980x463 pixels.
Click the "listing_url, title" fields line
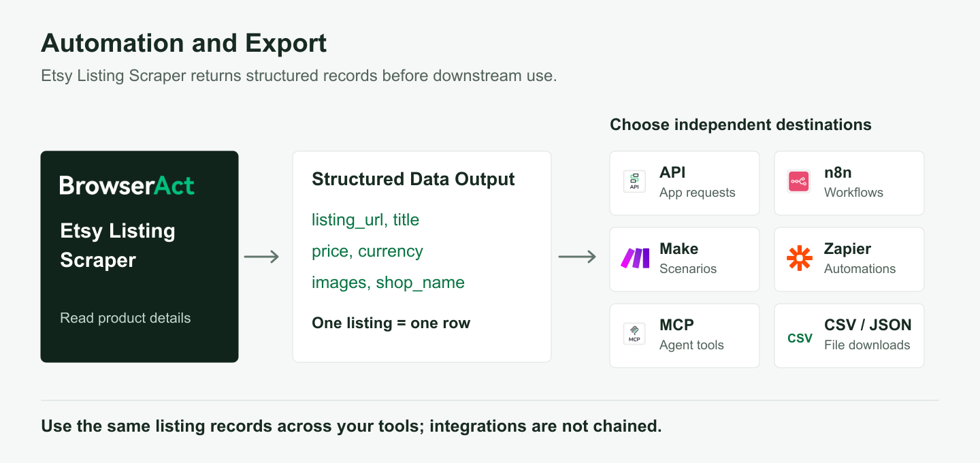pos(365,220)
